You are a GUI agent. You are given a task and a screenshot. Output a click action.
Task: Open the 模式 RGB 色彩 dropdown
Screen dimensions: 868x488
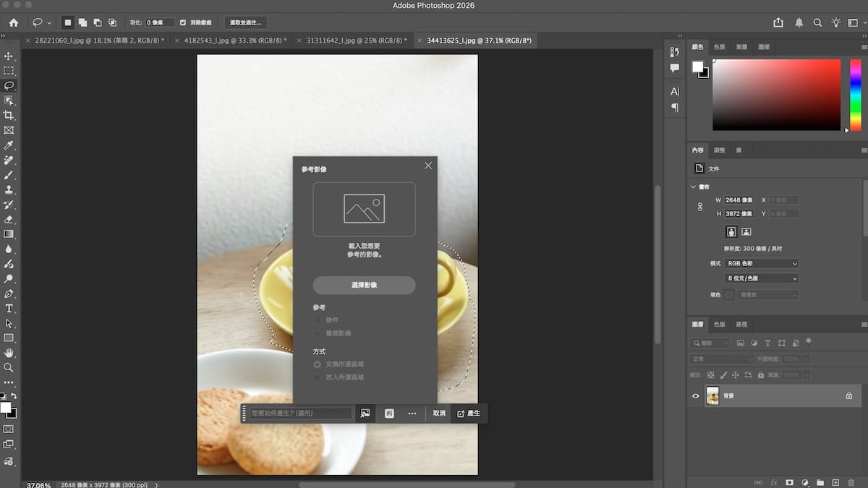tap(762, 264)
